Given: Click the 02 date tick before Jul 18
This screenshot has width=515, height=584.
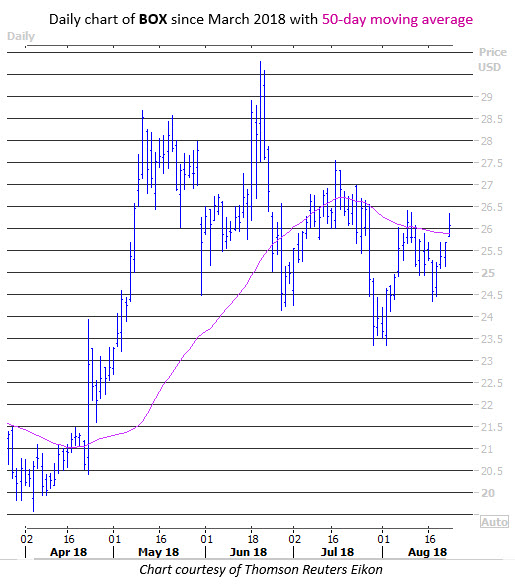Looking at the screenshot, I should 294,539.
